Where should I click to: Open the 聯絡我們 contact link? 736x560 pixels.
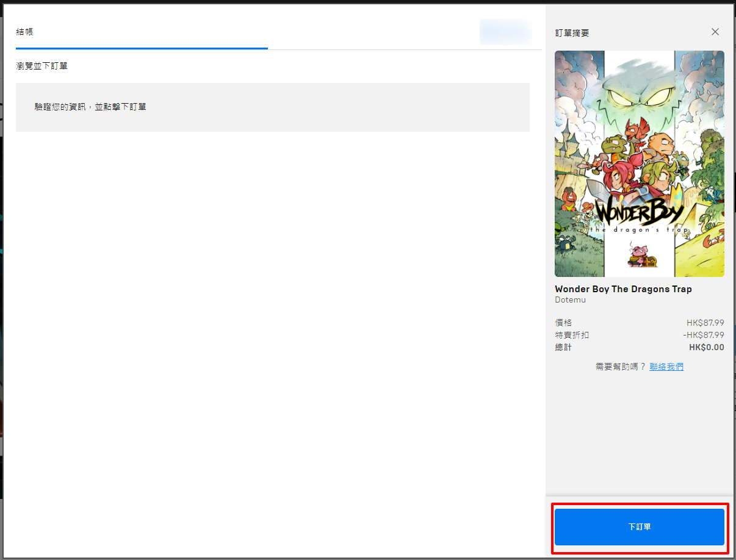click(x=666, y=367)
